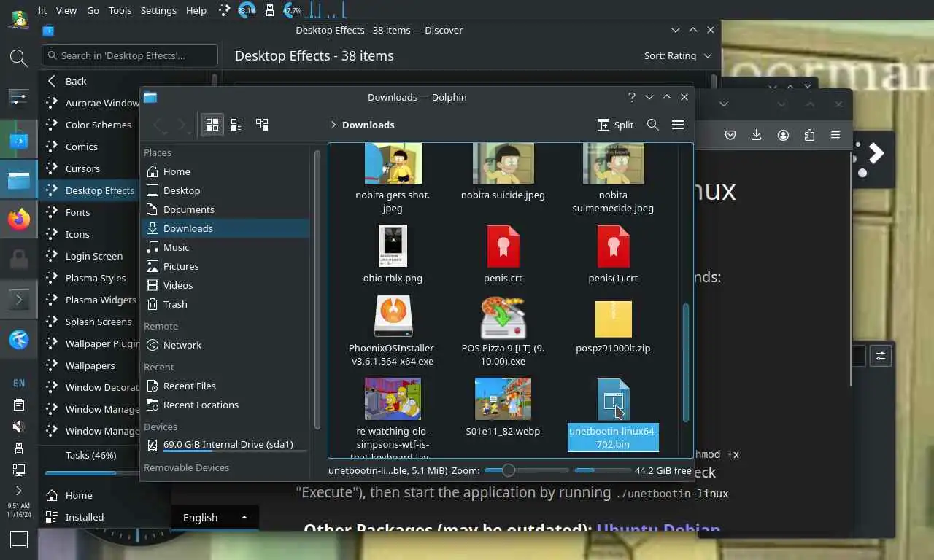Viewport: 934px width, 560px height.
Task: Click the sliders button in Firefox page
Action: pos(881,356)
